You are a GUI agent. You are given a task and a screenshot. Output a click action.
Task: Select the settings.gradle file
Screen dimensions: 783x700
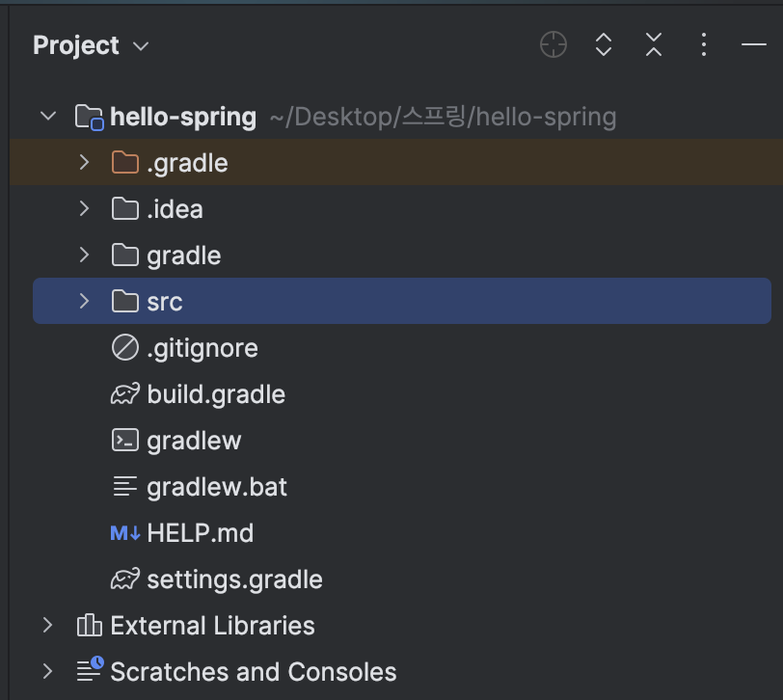point(234,579)
